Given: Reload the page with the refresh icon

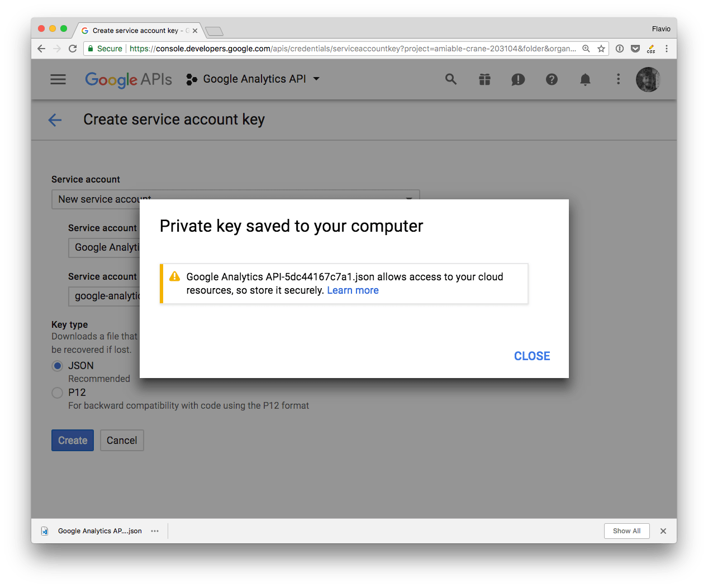Looking at the screenshot, I should pos(73,49).
